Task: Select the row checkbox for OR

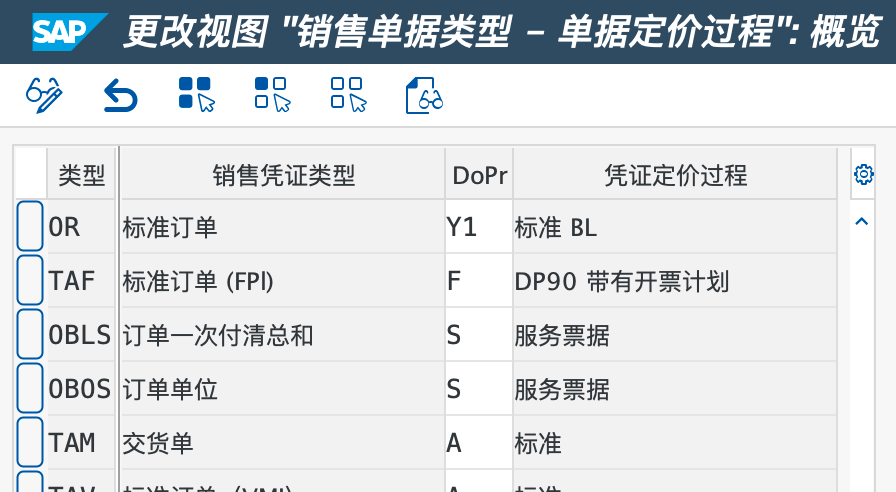Action: click(31, 226)
